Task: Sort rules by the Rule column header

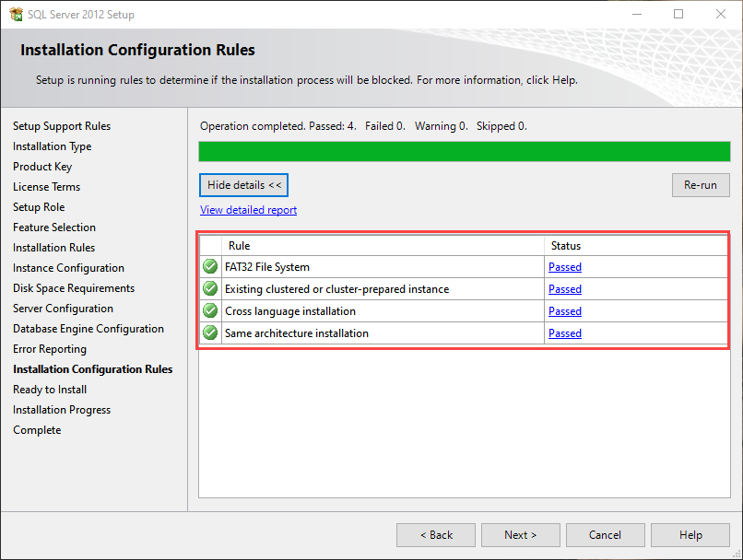Action: coord(383,246)
